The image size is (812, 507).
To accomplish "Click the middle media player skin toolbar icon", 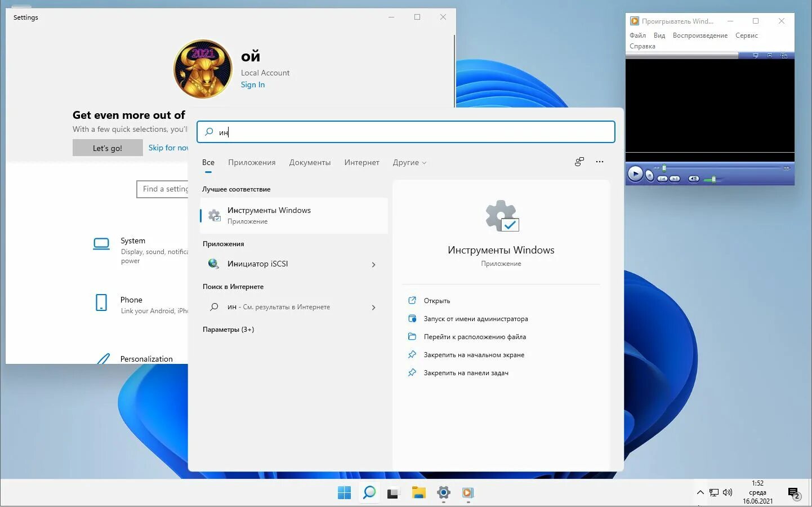I will coord(770,55).
